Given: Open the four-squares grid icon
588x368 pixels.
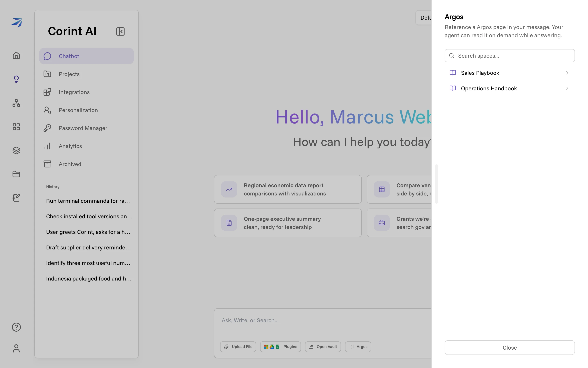Looking at the screenshot, I should click(16, 127).
